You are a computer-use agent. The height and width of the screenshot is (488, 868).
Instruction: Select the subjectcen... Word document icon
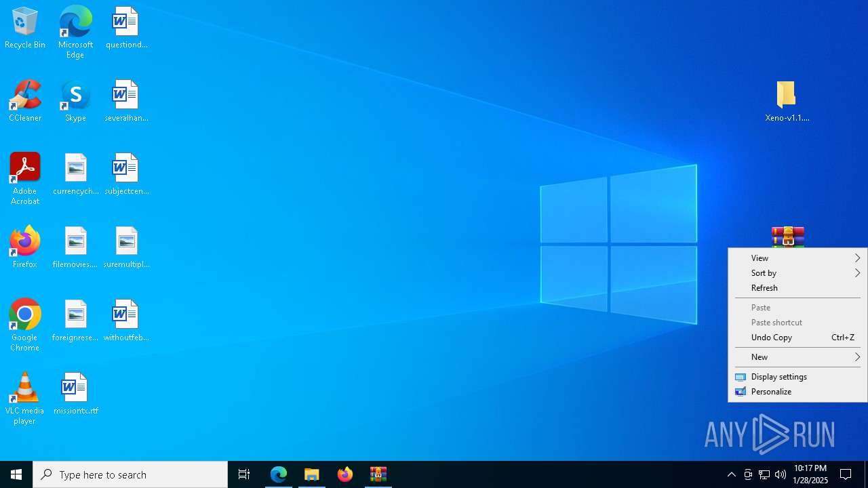[126, 175]
